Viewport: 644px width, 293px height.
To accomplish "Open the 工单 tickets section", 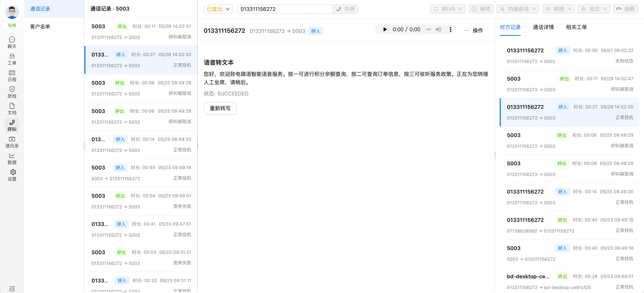I will pos(12,59).
